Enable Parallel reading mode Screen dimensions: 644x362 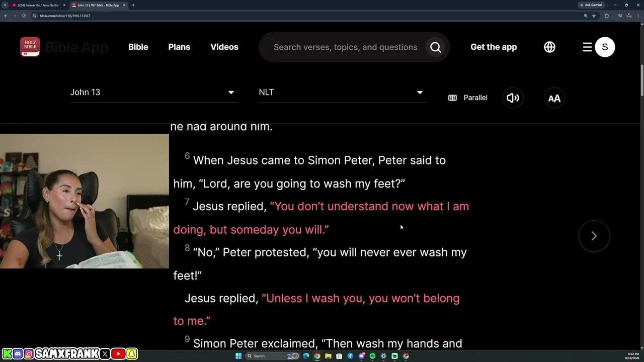click(x=468, y=98)
